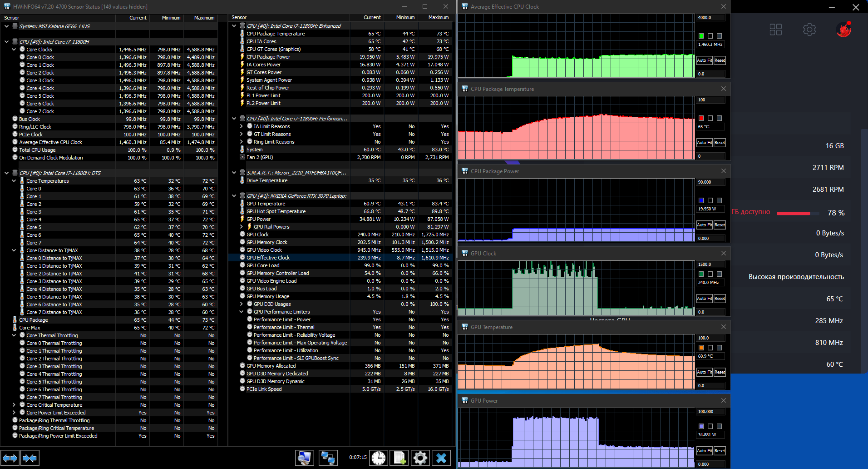
Task: Click the clock reset timer icon
Action: (x=378, y=458)
